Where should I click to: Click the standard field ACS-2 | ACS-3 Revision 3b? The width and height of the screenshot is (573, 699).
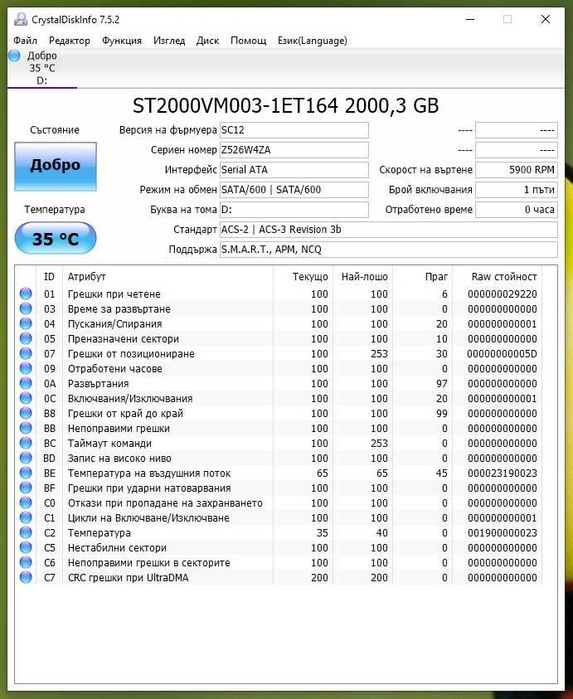click(388, 230)
